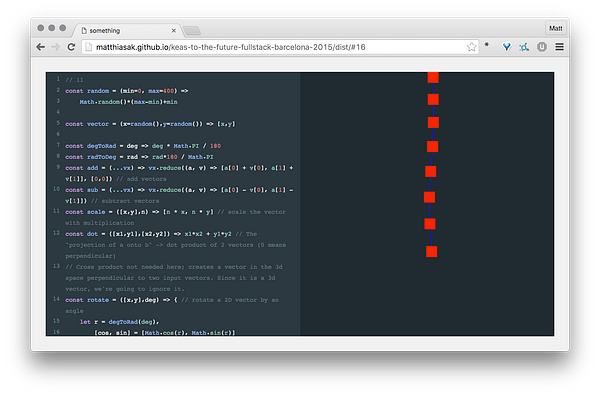Click the 'const sub' code line
This screenshot has width=600, height=395.
pyautogui.click(x=179, y=195)
